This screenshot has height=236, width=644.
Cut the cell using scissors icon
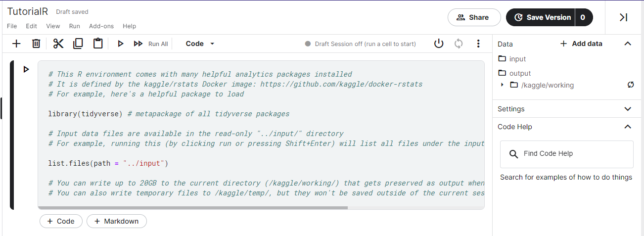58,44
